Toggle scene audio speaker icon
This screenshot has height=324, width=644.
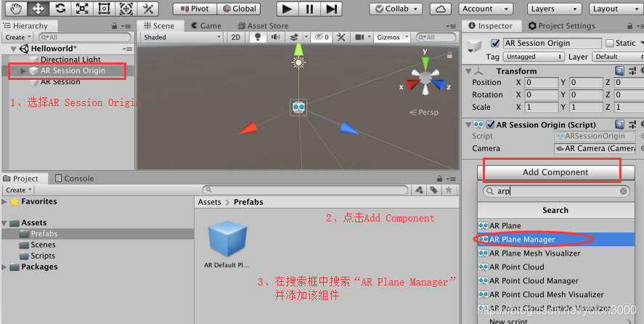tap(276, 37)
